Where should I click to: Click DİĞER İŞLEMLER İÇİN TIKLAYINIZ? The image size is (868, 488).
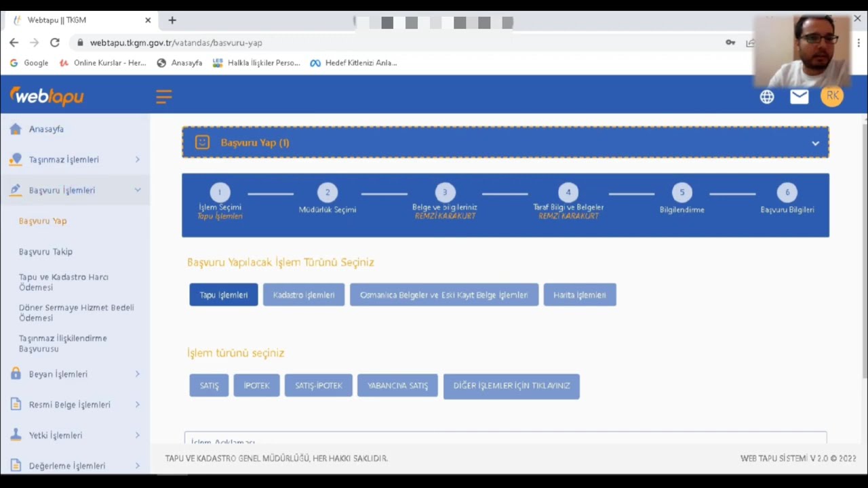(x=511, y=386)
